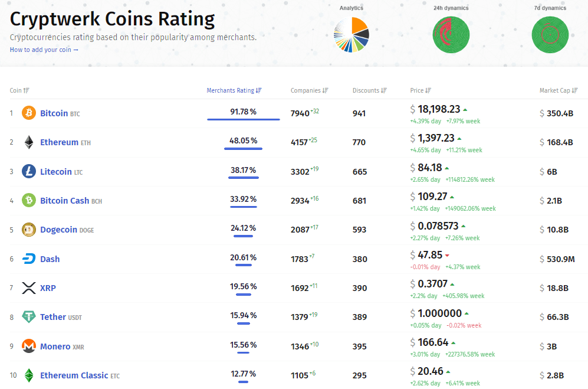Image resolution: width=588 pixels, height=389 pixels.
Task: Open the Companies column sort arrows
Action: pos(323,90)
